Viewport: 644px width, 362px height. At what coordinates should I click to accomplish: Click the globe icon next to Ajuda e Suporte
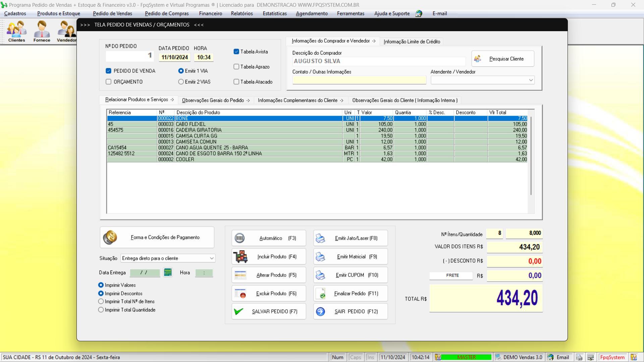pyautogui.click(x=419, y=14)
